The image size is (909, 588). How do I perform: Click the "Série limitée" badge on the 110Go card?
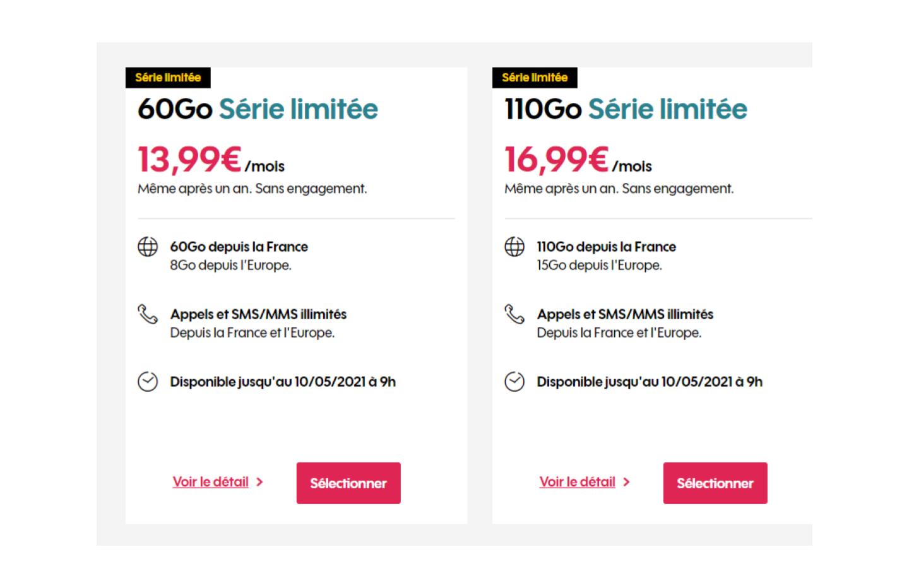click(535, 78)
